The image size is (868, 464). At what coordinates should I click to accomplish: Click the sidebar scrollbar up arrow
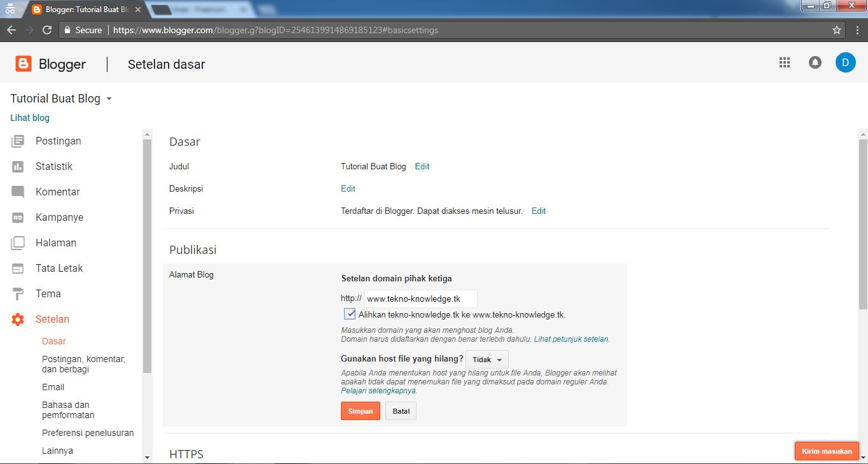(148, 134)
